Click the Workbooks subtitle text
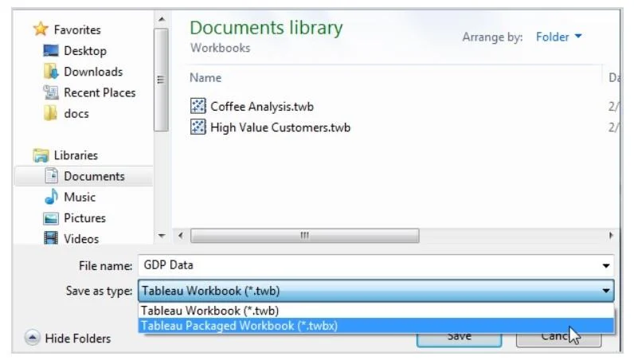634x364 pixels. coord(221,48)
